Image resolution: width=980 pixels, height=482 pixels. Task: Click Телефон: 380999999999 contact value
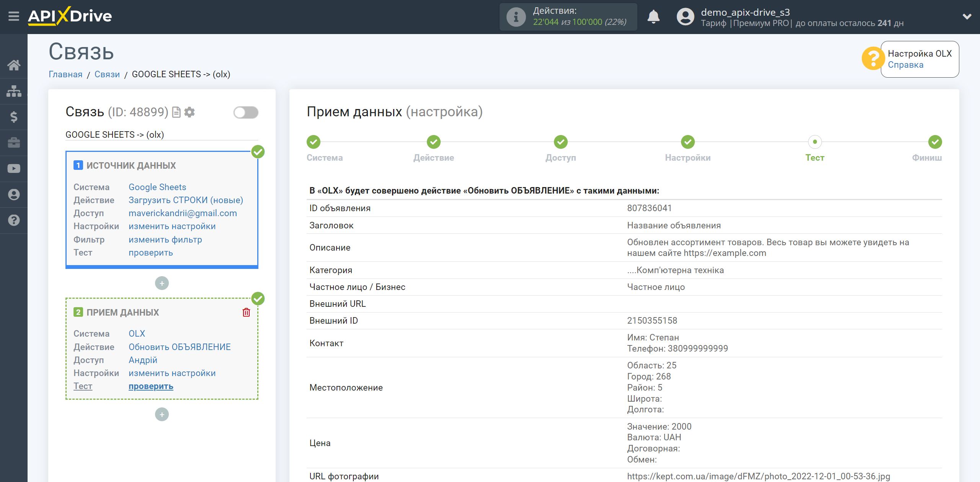tap(678, 348)
